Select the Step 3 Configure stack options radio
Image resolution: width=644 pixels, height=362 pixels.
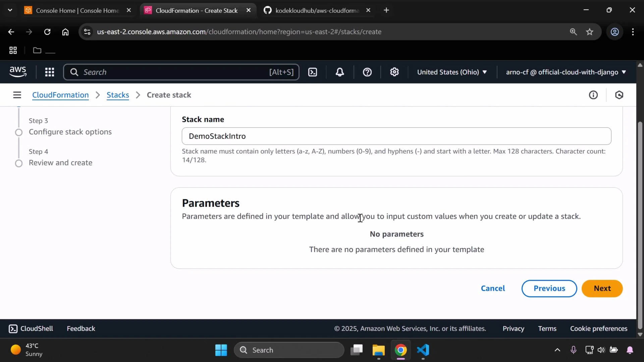click(x=19, y=132)
